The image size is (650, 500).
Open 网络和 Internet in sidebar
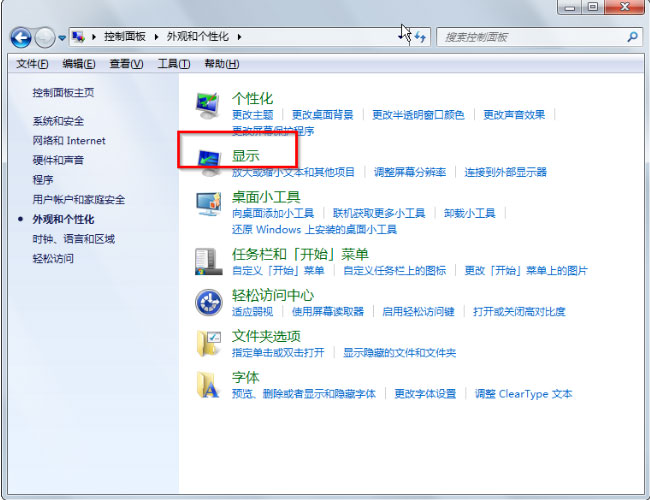[69, 141]
